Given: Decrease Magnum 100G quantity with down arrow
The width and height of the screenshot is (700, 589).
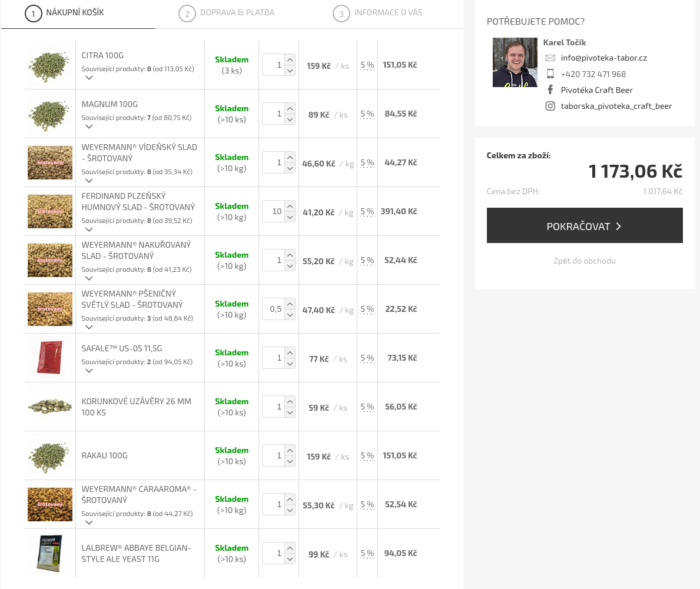Looking at the screenshot, I should pos(290,119).
